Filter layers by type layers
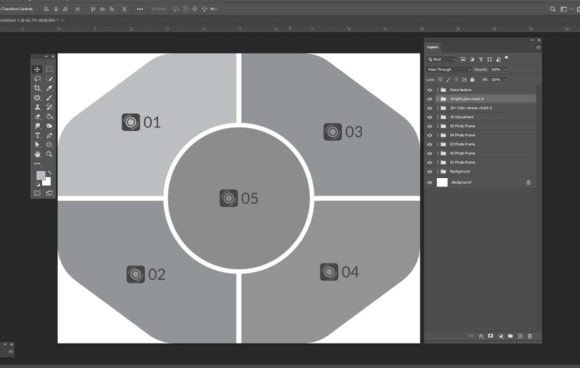The image size is (580, 368). coord(480,59)
